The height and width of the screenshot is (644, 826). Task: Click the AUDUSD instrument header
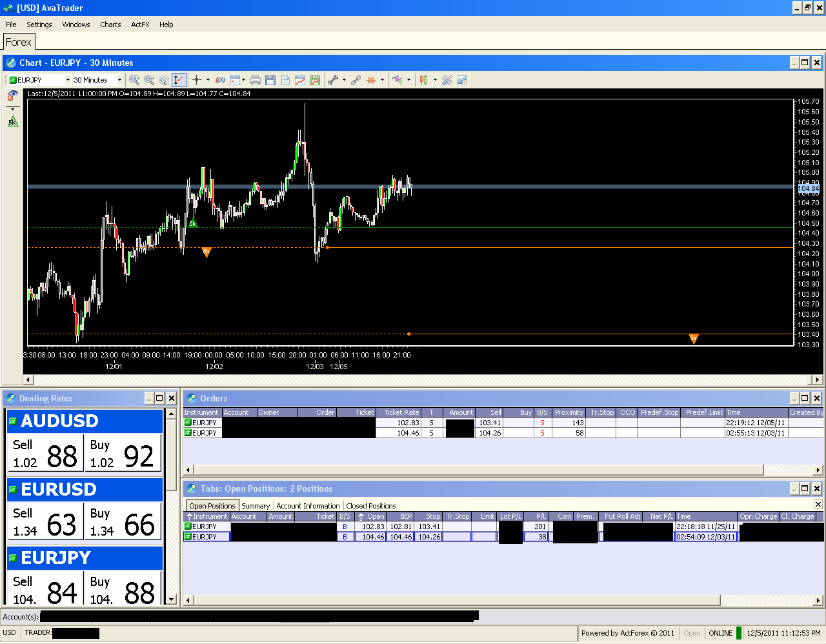[x=85, y=421]
